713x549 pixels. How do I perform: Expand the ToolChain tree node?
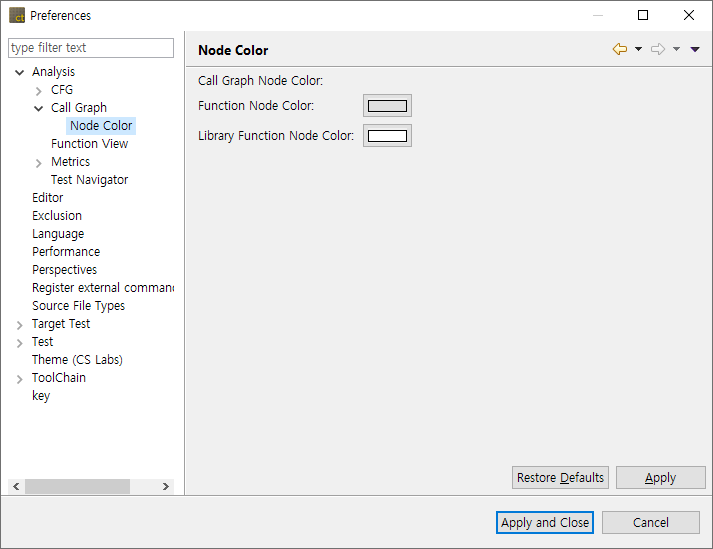point(20,379)
